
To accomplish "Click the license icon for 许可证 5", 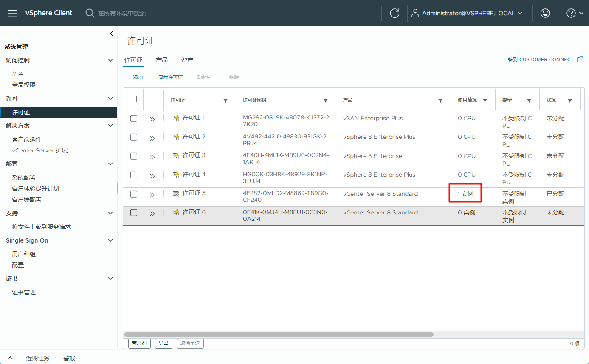I will point(176,193).
